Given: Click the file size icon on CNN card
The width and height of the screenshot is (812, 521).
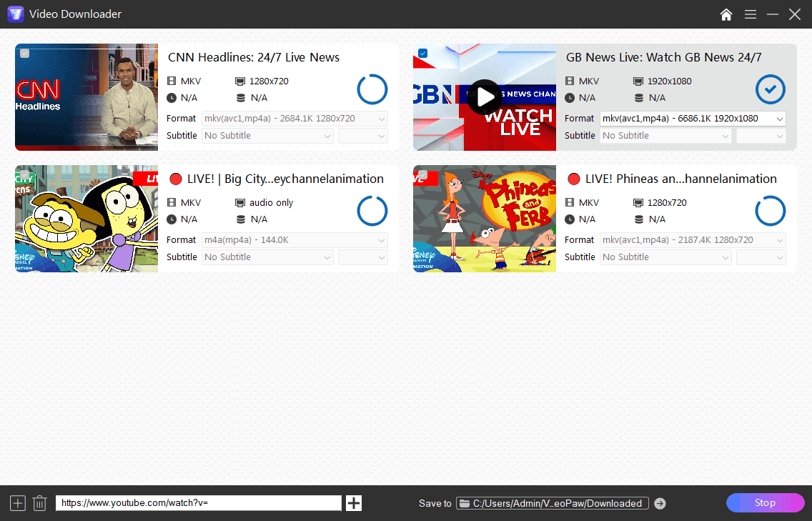Looking at the screenshot, I should tap(241, 98).
